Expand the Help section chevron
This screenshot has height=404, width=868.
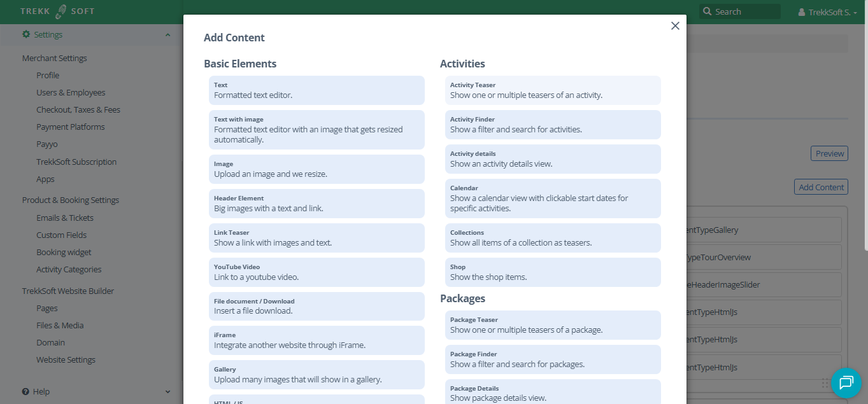coord(168,392)
